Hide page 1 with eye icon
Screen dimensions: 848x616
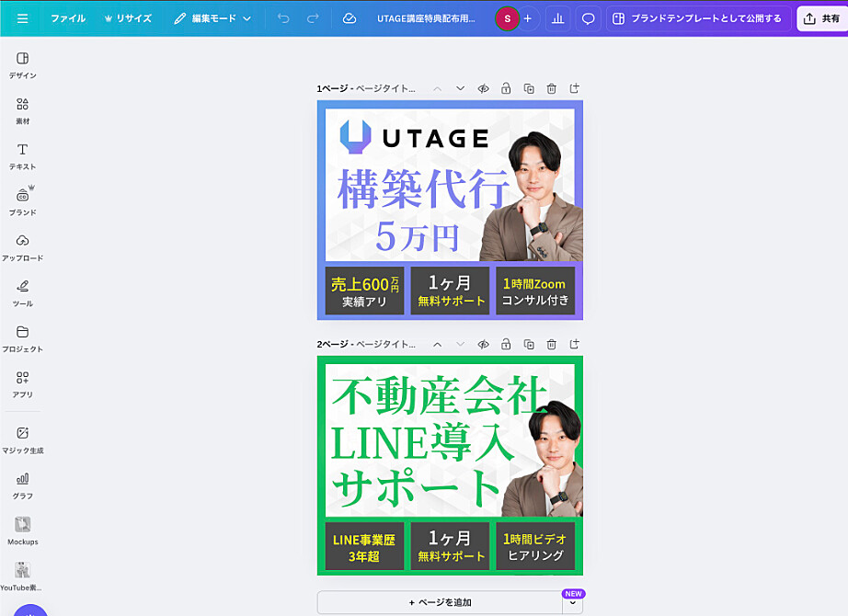pos(484,88)
